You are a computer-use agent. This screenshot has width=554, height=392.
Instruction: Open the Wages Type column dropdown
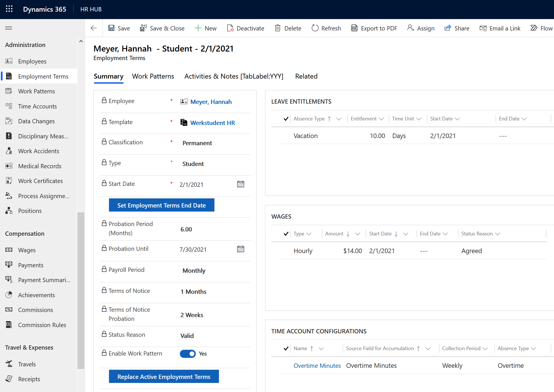tap(309, 234)
